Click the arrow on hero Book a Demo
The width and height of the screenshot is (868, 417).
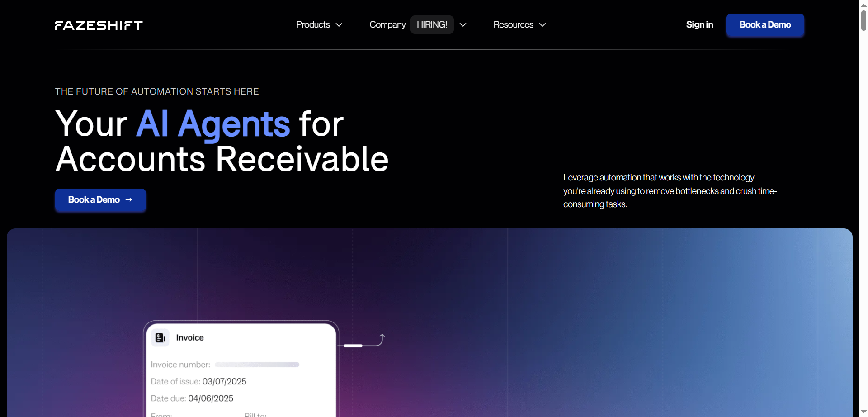[129, 199]
